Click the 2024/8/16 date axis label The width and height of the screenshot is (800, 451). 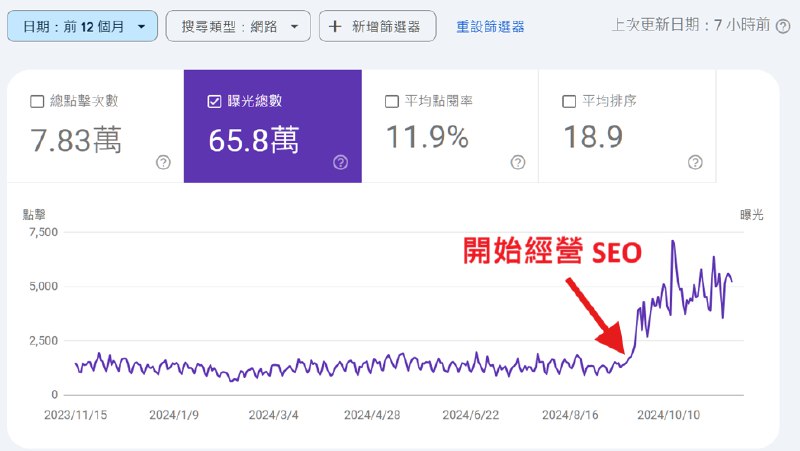[x=570, y=415]
